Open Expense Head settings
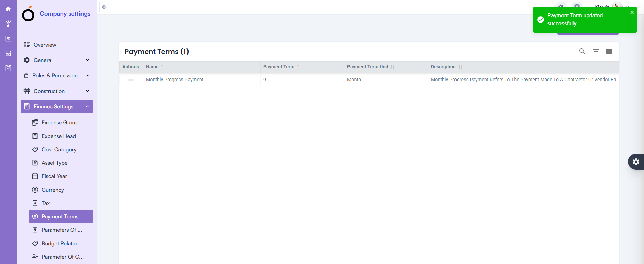644x264 pixels. (x=60, y=136)
